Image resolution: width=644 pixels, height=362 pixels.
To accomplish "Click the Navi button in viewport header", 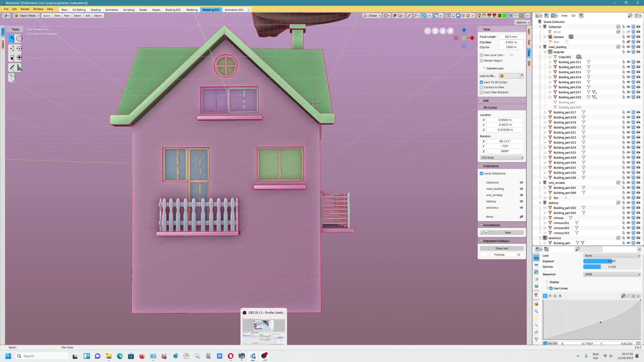I will (x=67, y=16).
